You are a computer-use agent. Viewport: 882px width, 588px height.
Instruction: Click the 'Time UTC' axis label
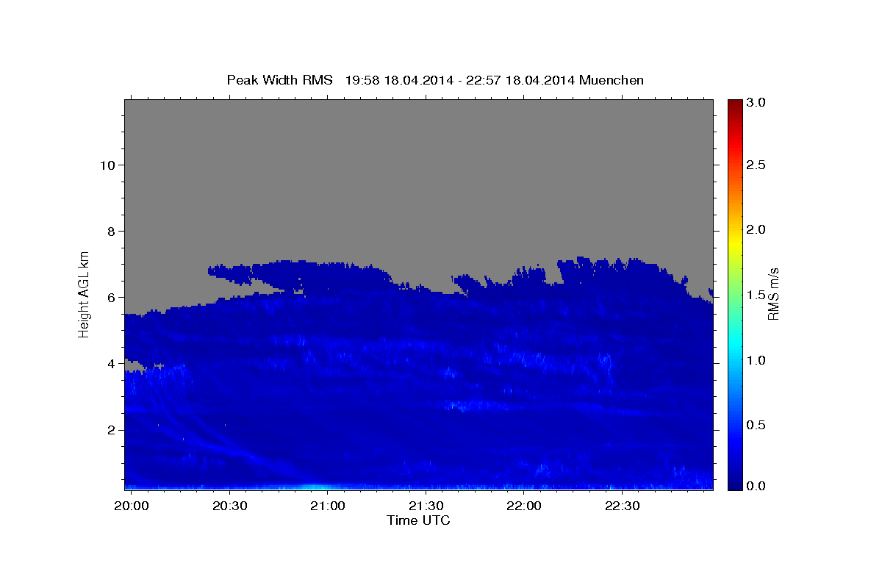click(418, 520)
